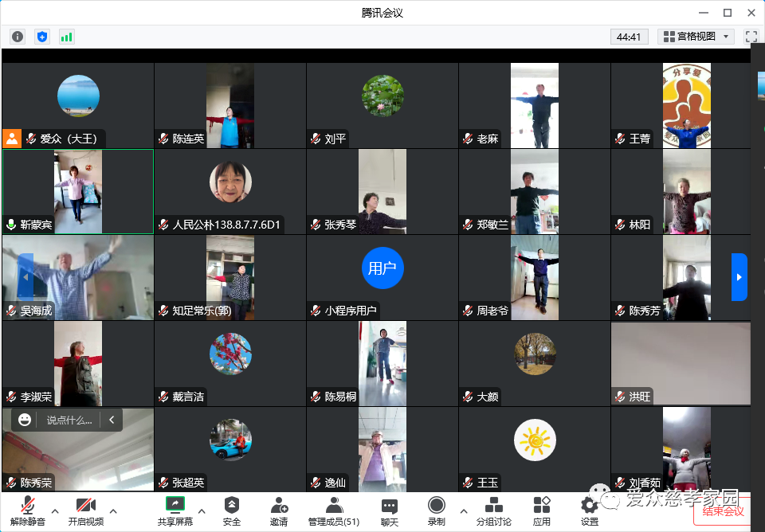Open the 设置 settings gear
765x532 pixels.
click(590, 510)
